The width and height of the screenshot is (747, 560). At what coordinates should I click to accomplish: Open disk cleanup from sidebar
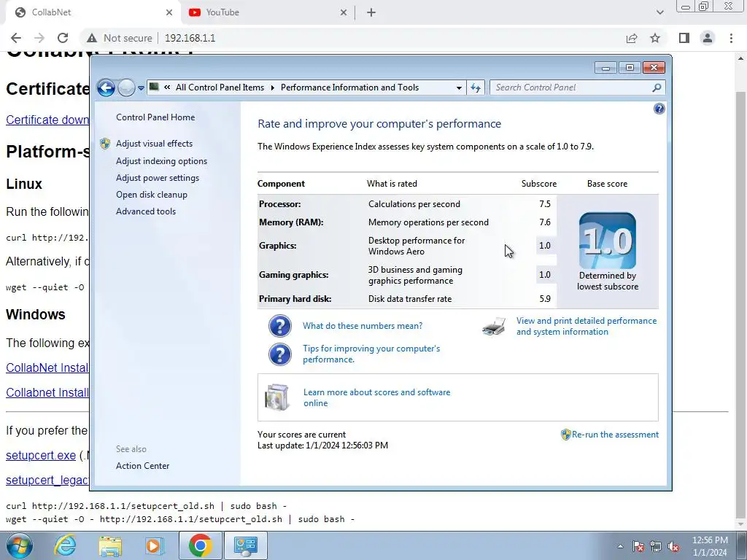[152, 194]
